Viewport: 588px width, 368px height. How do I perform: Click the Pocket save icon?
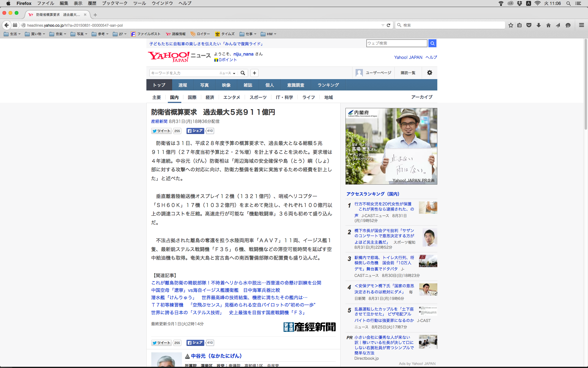529,25
